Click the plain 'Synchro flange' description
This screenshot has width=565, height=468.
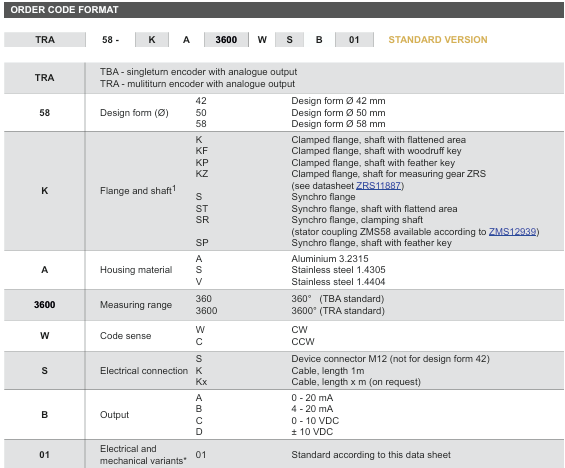[323, 197]
